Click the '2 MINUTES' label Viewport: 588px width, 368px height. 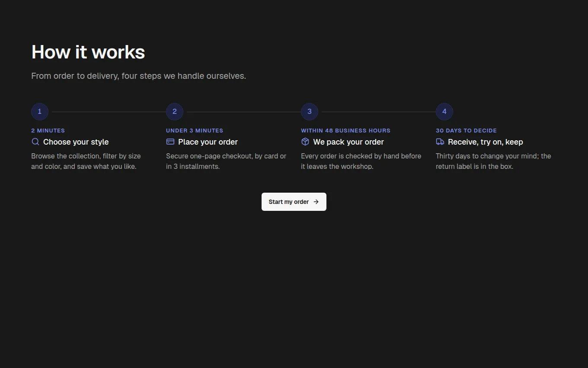pyautogui.click(x=48, y=130)
